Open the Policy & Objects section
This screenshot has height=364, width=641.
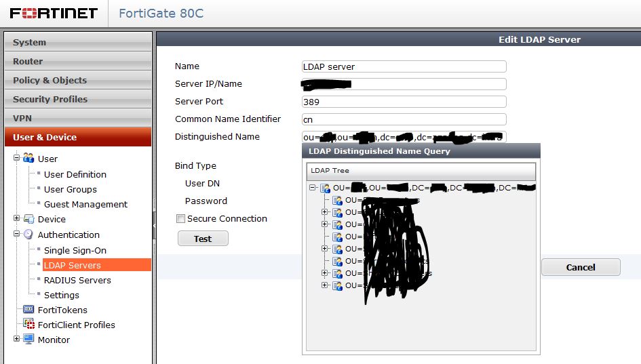click(78, 80)
